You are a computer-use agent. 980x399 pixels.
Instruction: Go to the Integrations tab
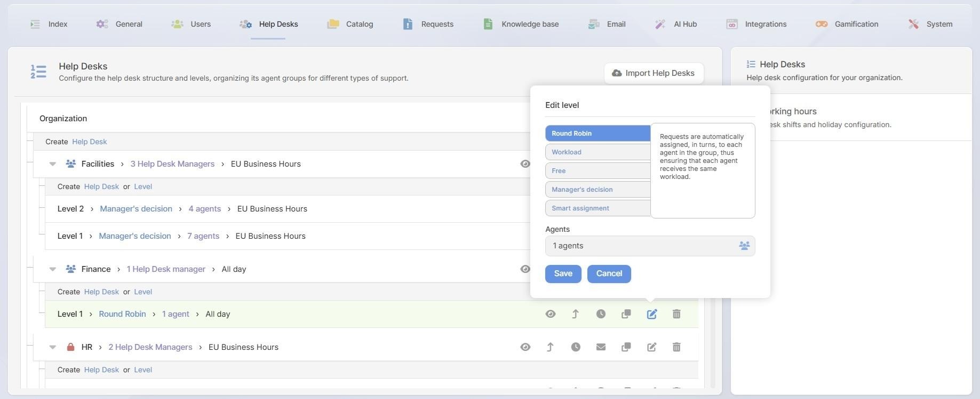(x=756, y=24)
